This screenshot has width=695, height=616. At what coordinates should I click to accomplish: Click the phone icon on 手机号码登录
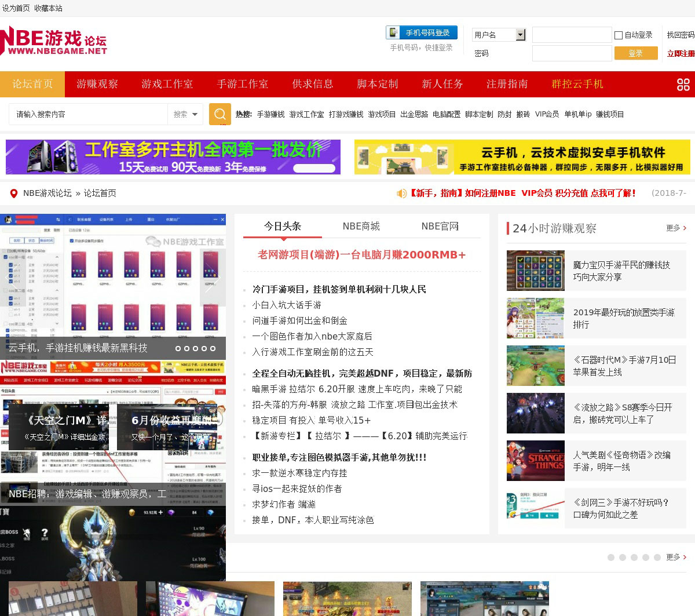coord(394,33)
